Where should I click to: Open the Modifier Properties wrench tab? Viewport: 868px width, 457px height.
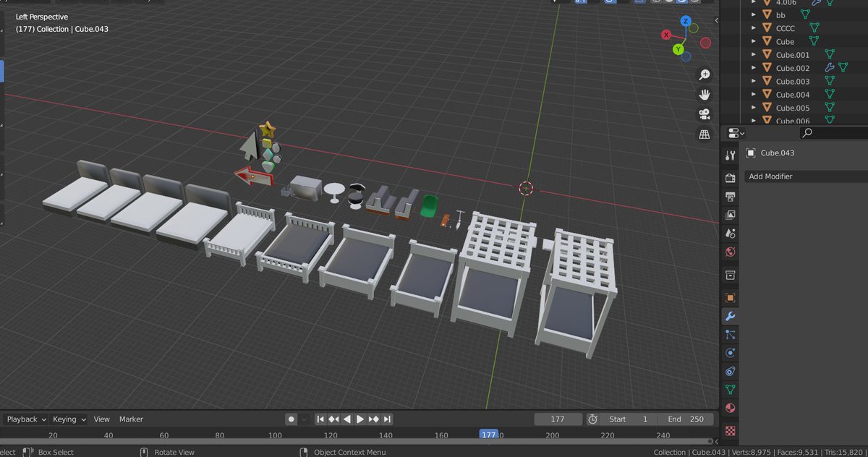click(x=730, y=316)
